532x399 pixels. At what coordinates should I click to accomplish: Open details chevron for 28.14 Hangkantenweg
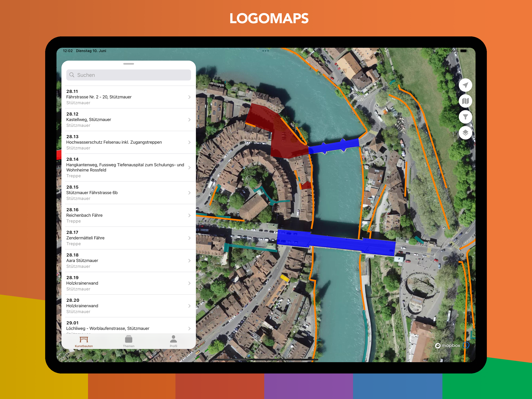[x=189, y=168]
